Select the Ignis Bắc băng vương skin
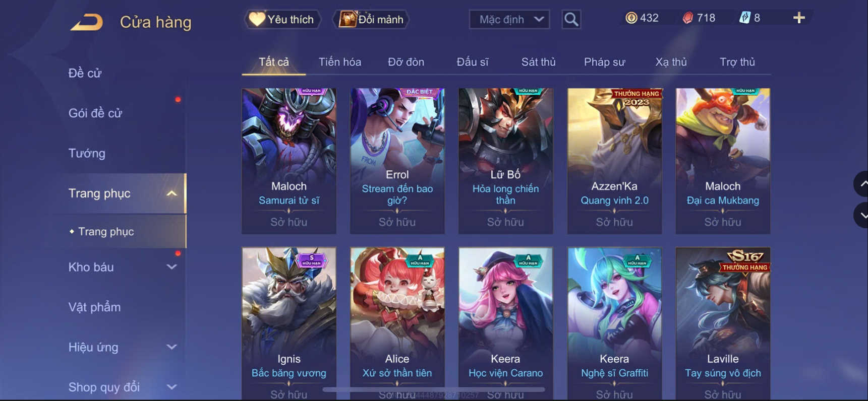 pyautogui.click(x=289, y=323)
